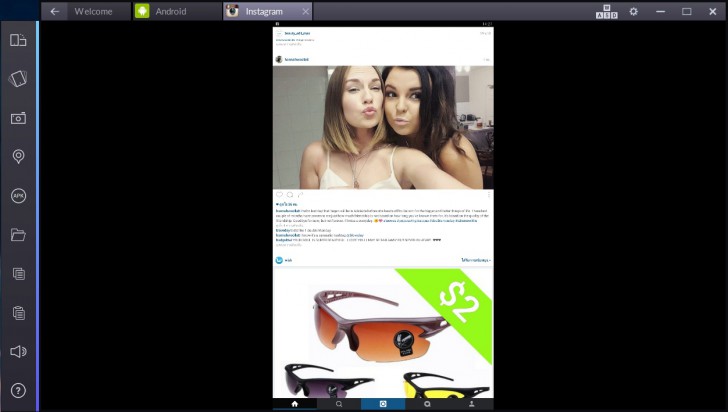Tap the heart like icon under the selfie
Screen dimensions: 728x412
[279, 195]
